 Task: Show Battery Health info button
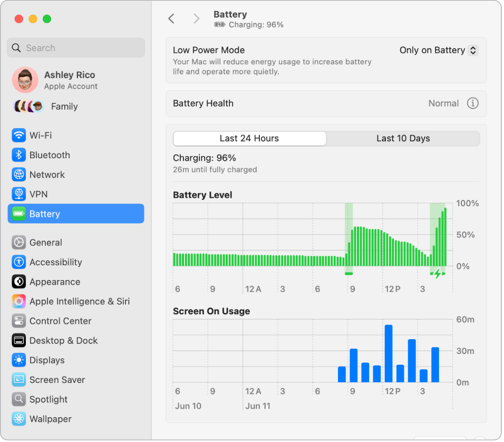pos(472,103)
